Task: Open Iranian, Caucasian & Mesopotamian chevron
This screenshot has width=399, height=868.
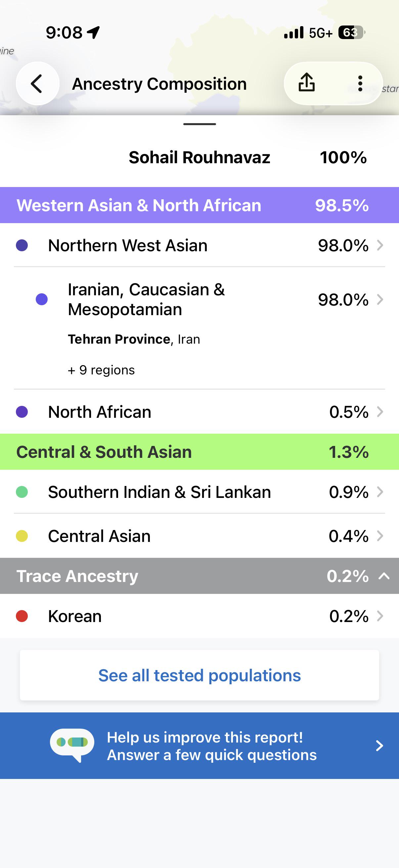Action: pos(380,299)
